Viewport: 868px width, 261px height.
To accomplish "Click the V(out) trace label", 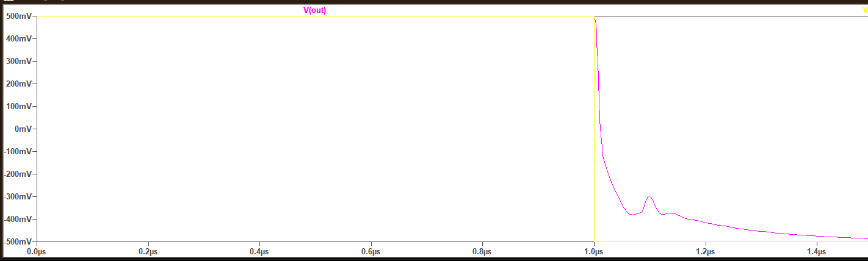I will click(314, 10).
